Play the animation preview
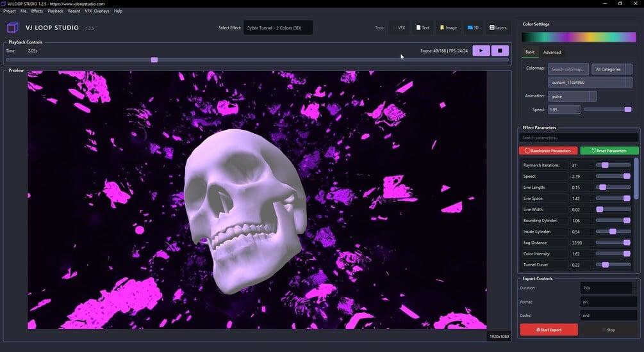This screenshot has height=352, width=644. 481,51
